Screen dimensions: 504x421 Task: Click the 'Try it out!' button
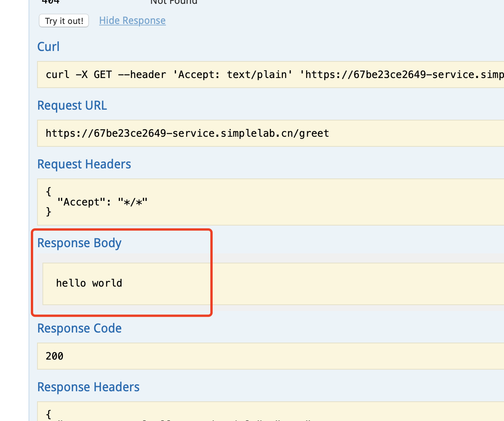[64, 21]
